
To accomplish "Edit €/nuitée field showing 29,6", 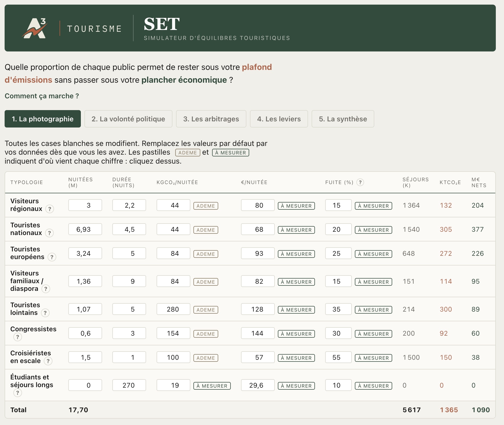I will click(258, 385).
